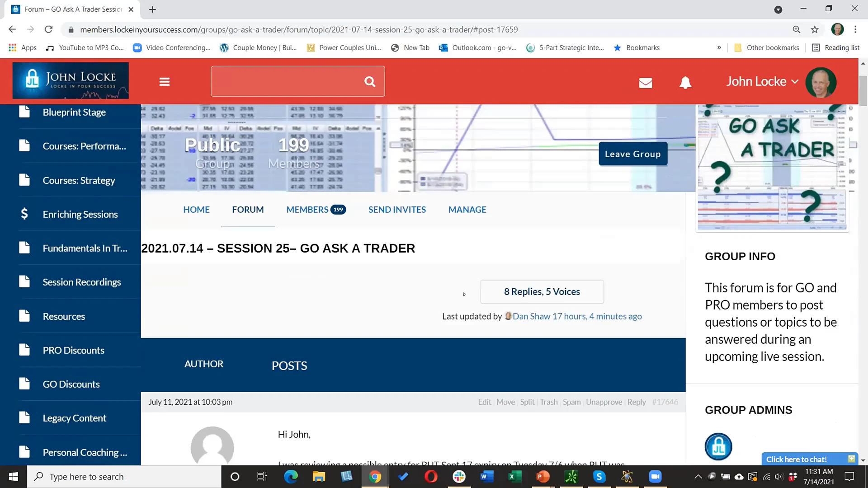Open Blueprint Stage in the sidebar
868x488 pixels.
click(74, 112)
